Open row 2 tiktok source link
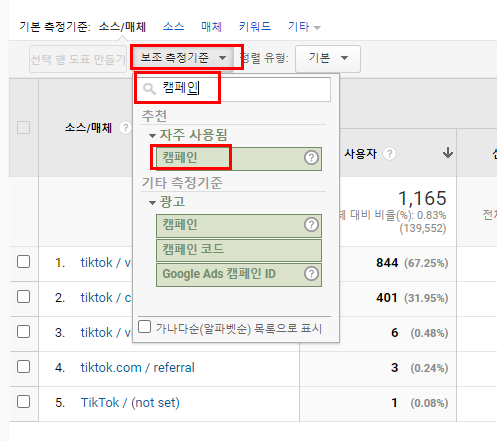 106,298
